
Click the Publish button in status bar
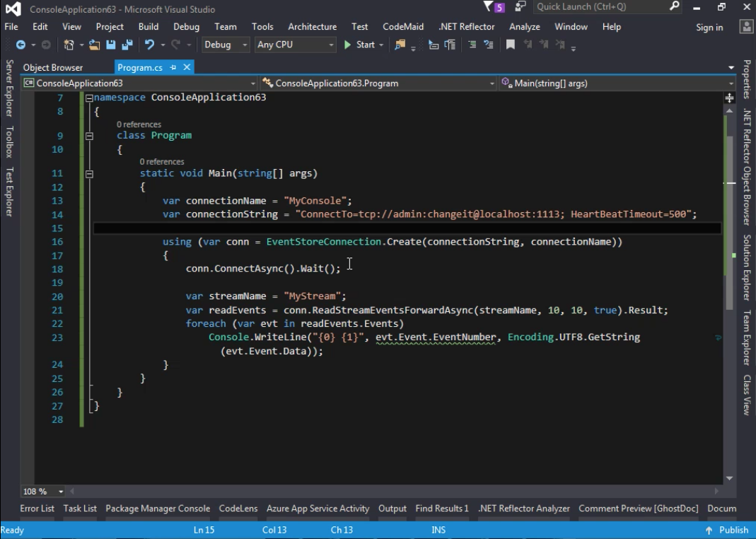(x=727, y=530)
